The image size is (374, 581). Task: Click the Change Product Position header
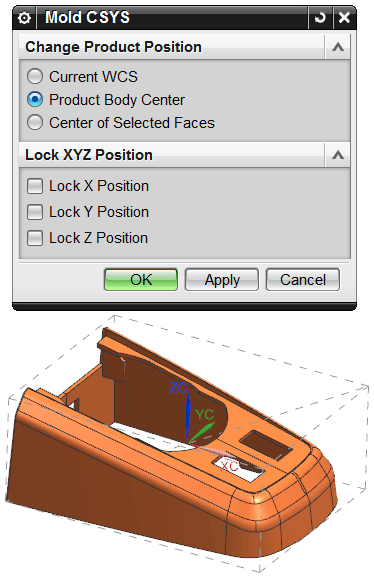[113, 47]
